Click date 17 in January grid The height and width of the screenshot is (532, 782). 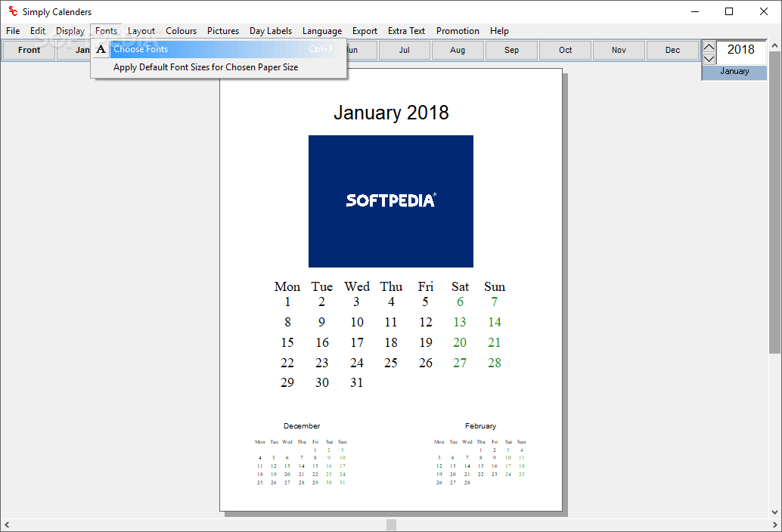pos(356,343)
